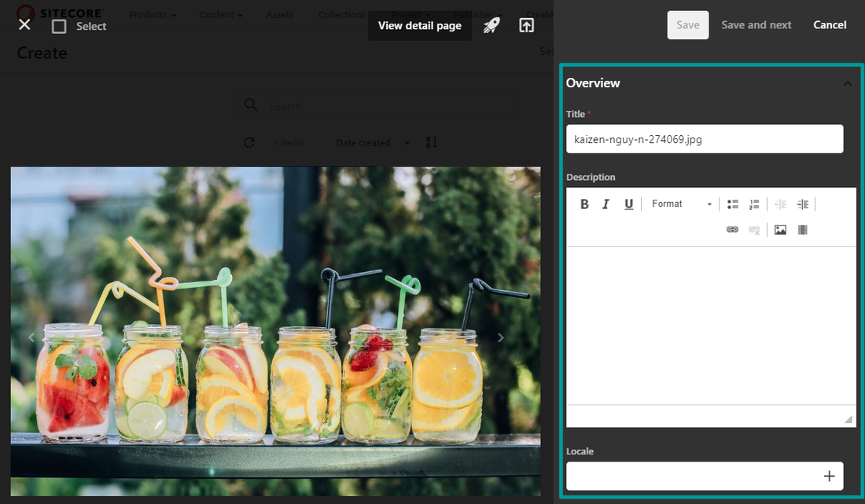Go to the previous image arrow
Screen dimensions: 865x504
coord(31,337)
